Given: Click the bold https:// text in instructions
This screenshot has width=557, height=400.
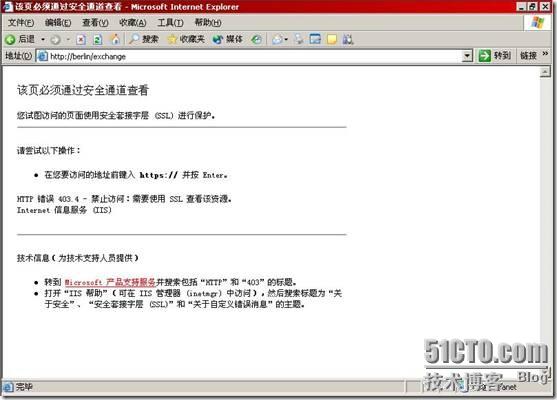Looking at the screenshot, I should point(158,175).
